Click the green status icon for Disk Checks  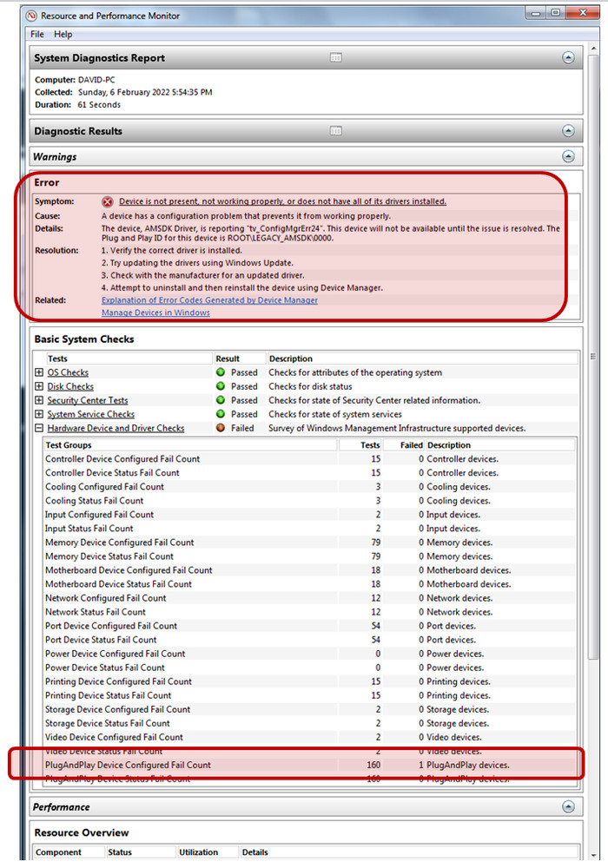click(x=221, y=386)
